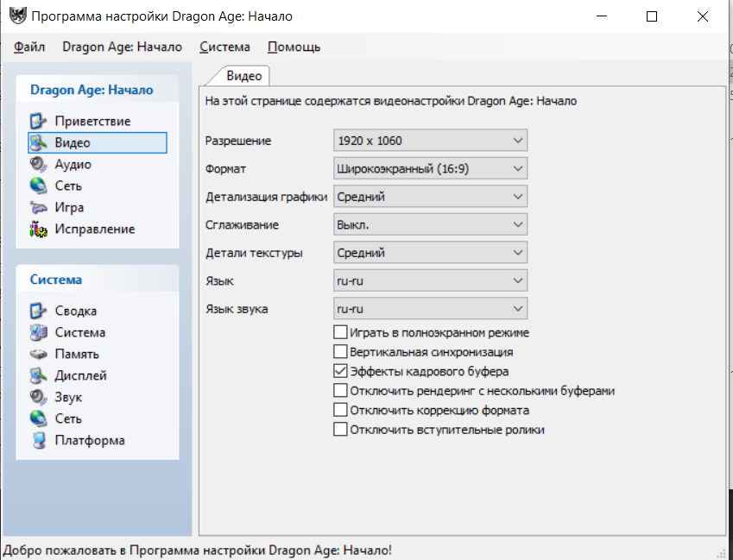
Task: Open the Детали текстуры dropdown
Action: (x=430, y=253)
